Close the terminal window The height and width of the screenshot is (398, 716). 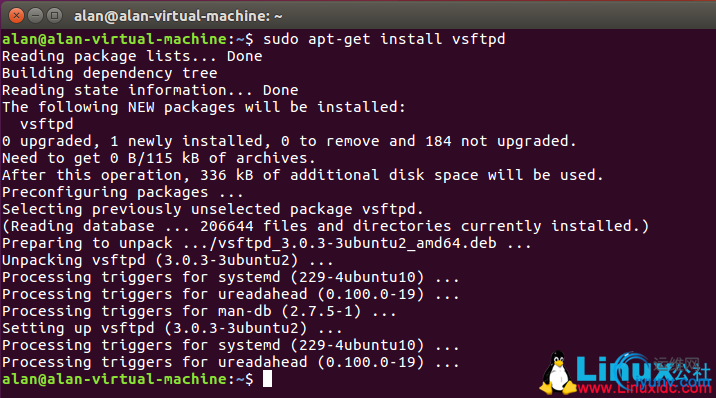click(16, 16)
